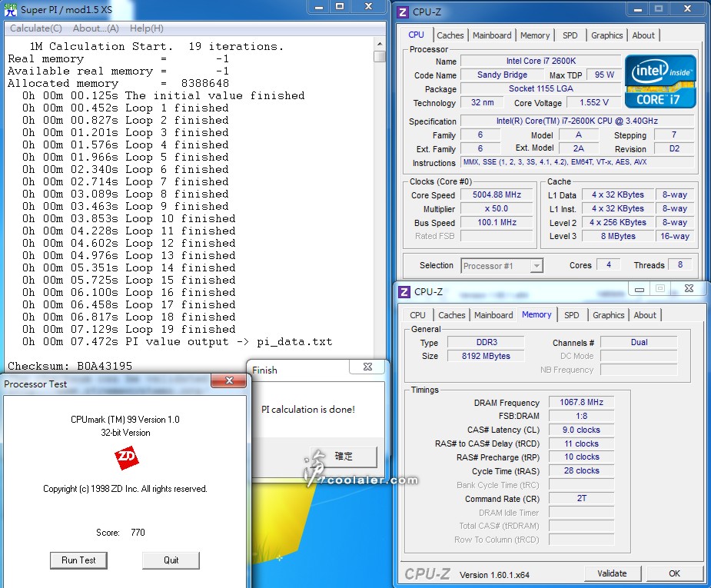Click the Sandy Bridge code name field

click(x=502, y=75)
